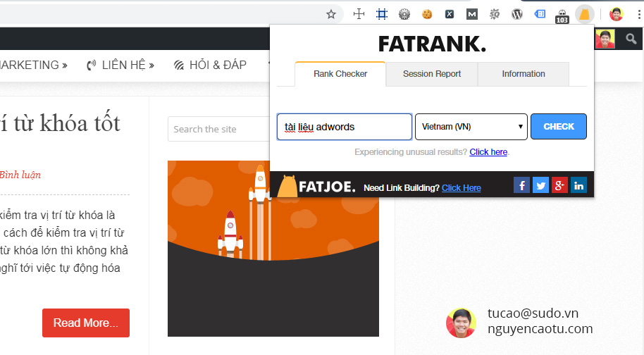Open Chrome's three-dot menu
The height and width of the screenshot is (355, 644).
click(636, 13)
